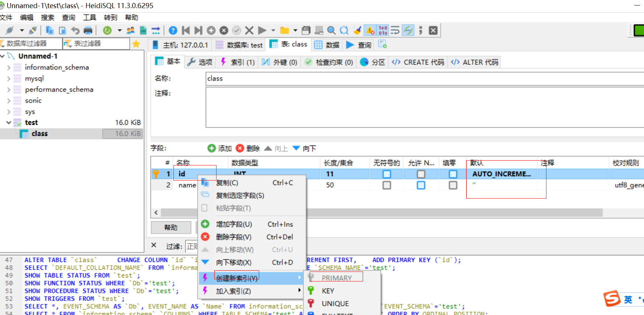Click the table name input field
Image resolution: width=644 pixels, height=315 pixels.
tap(425, 78)
